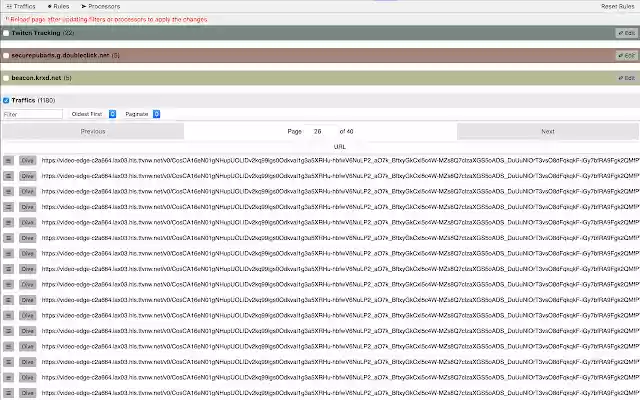
Task: Focus the Filter text field
Action: point(33,114)
